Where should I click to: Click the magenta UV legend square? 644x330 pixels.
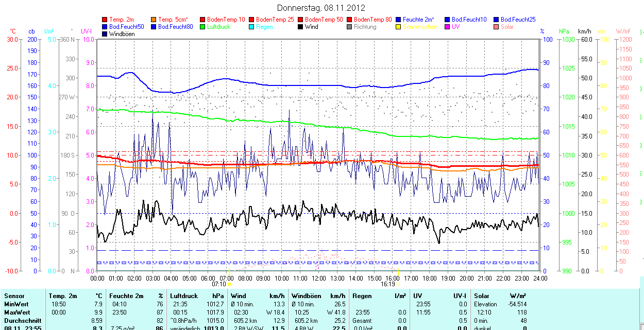[448, 27]
